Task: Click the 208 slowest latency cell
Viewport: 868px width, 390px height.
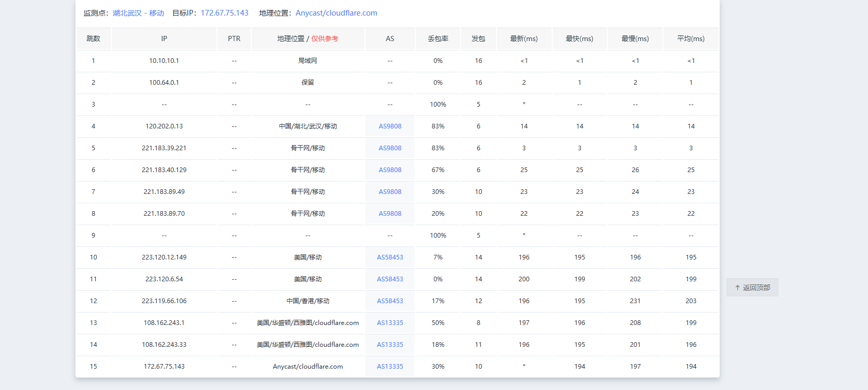Action: click(x=635, y=323)
